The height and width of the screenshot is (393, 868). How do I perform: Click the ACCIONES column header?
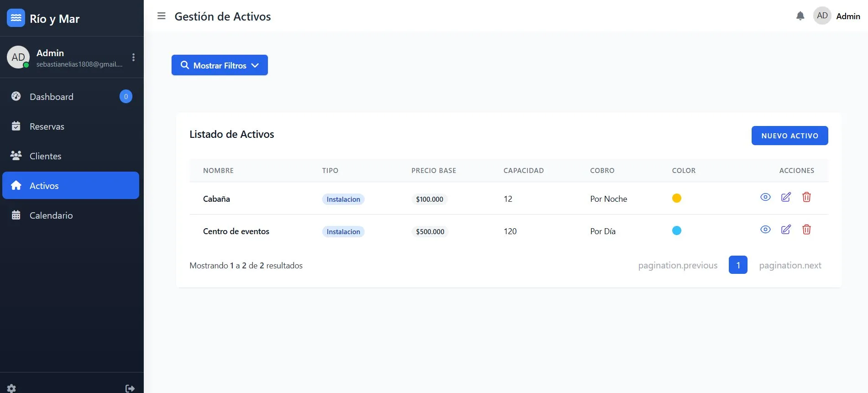click(x=796, y=170)
